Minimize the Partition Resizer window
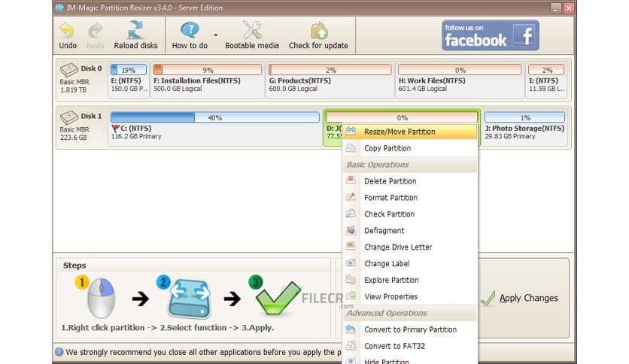 pos(555,8)
